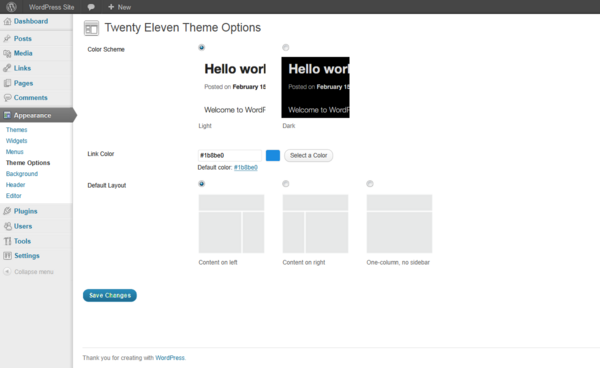
Task: Click the Link Color hex input field
Action: coord(230,155)
